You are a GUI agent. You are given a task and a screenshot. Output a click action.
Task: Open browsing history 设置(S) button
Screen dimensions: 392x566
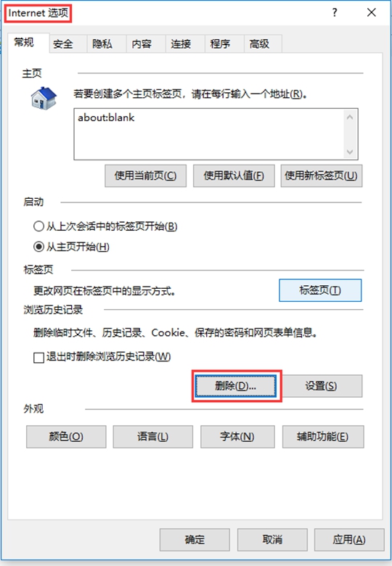pos(322,386)
